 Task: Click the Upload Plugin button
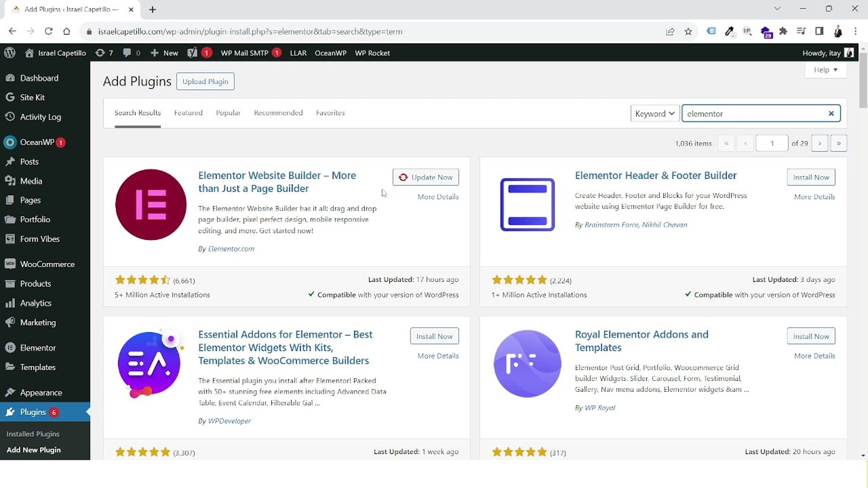(205, 81)
